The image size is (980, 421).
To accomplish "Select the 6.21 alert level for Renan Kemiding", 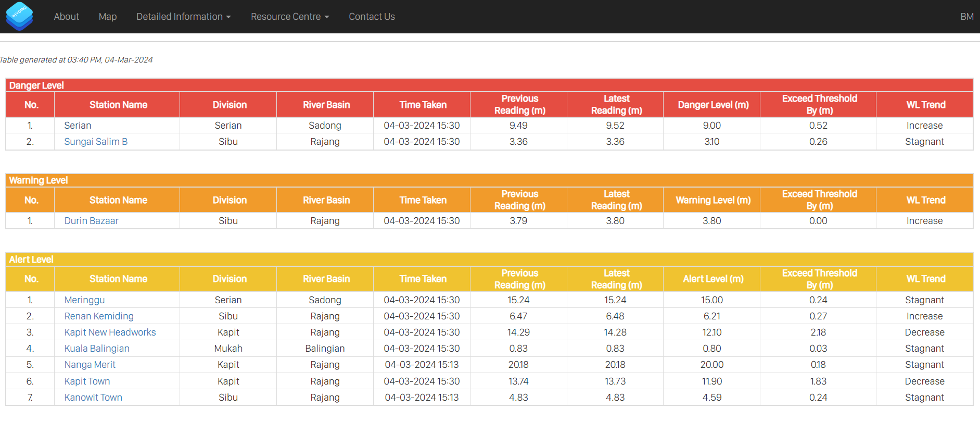I will click(712, 316).
